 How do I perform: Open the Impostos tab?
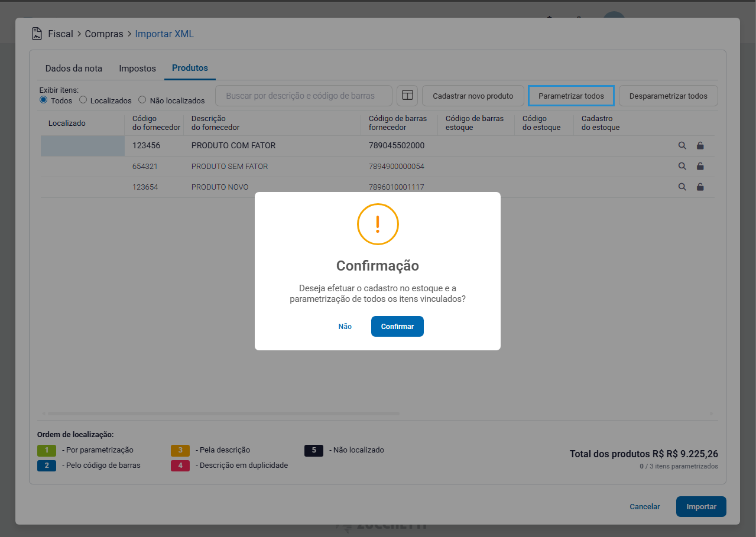137,69
